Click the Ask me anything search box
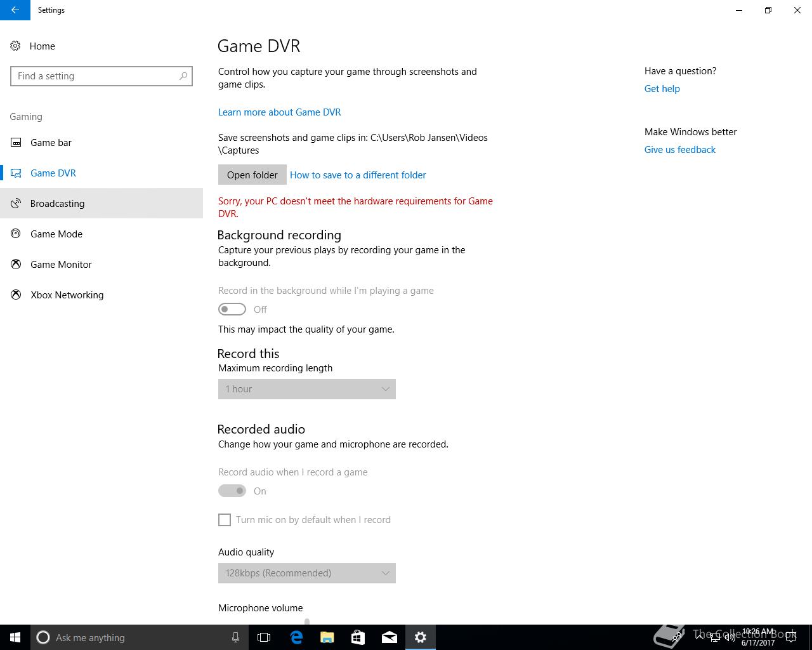The height and width of the screenshot is (650, 812). pyautogui.click(x=140, y=637)
